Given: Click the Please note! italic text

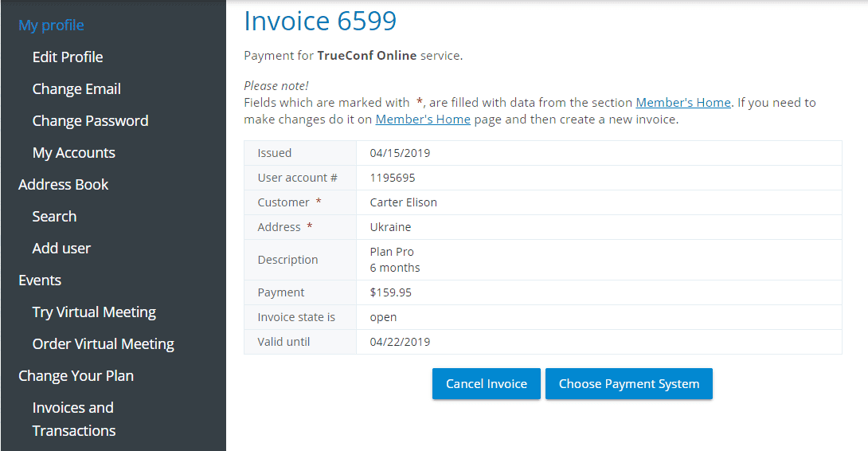Looking at the screenshot, I should 276,86.
